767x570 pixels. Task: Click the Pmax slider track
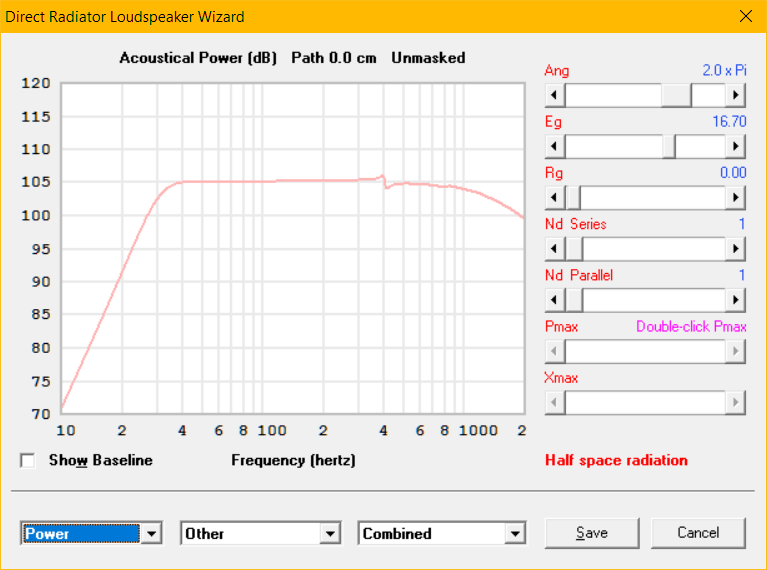pyautogui.click(x=645, y=351)
